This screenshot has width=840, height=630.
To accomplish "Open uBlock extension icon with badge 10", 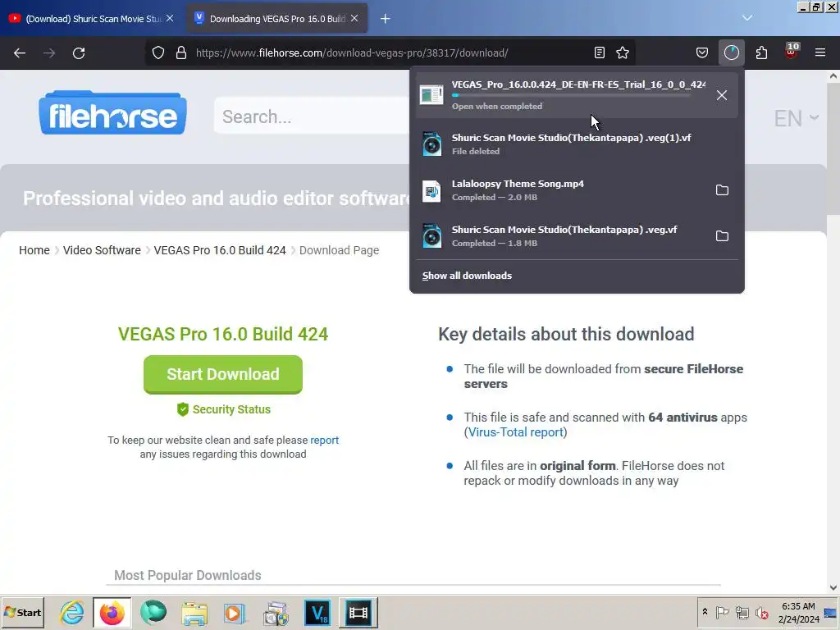I will coord(792,52).
